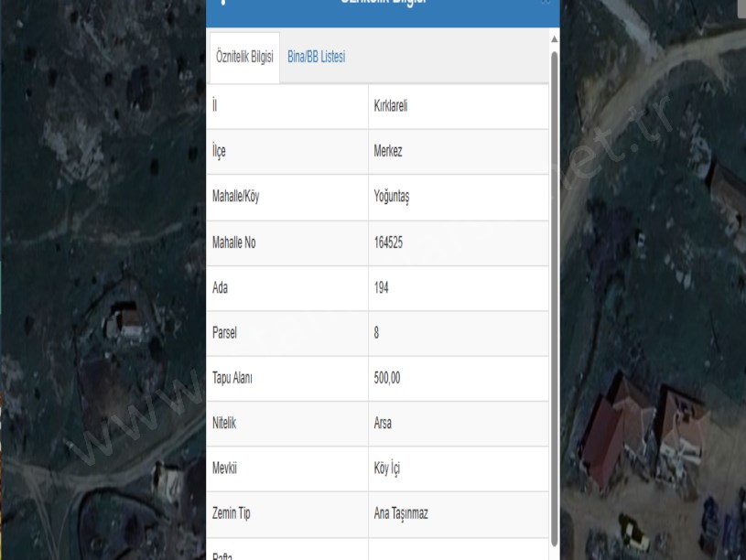Click the Nitelik value Arsa
Viewport: 746px width, 560px height.
[383, 424]
